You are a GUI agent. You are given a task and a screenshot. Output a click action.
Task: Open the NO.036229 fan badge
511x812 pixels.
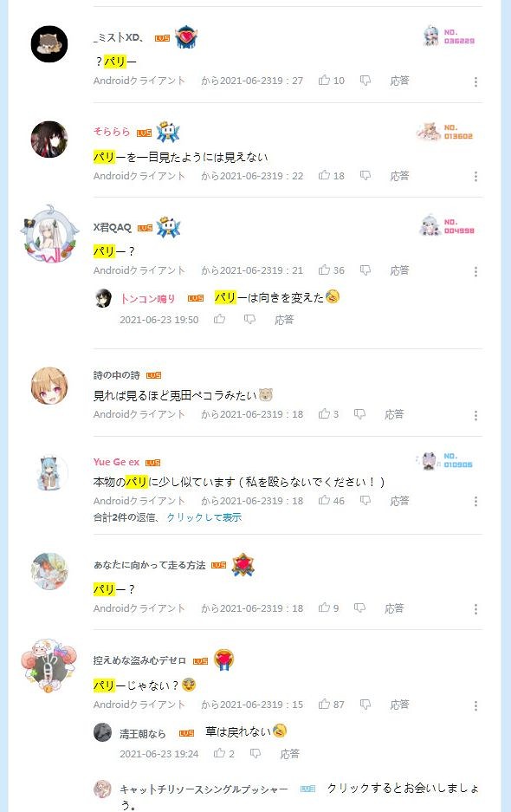pos(450,36)
